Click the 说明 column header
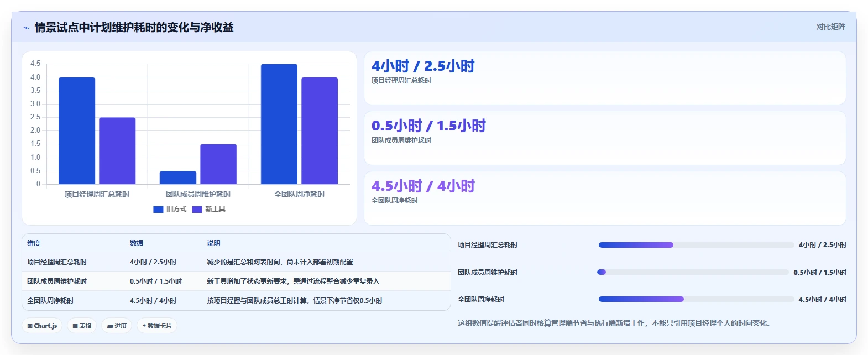868x355 pixels. click(213, 243)
